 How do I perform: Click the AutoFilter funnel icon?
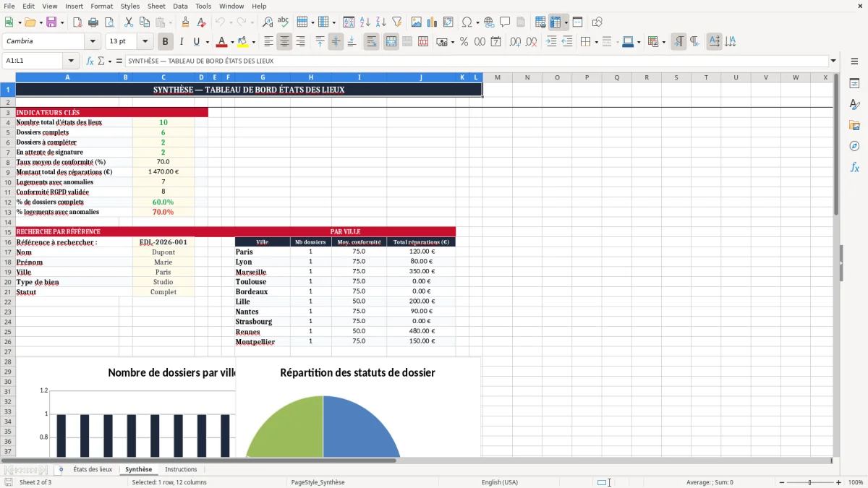coord(397,22)
